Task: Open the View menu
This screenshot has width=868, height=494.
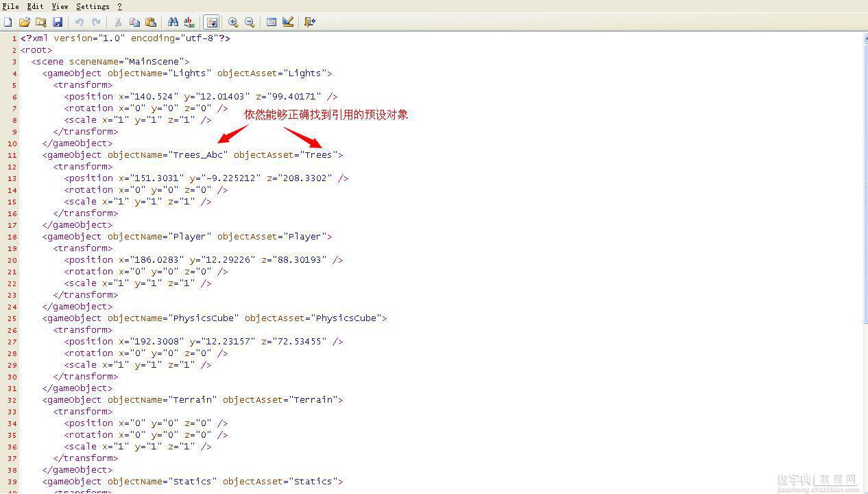Action: pos(60,6)
